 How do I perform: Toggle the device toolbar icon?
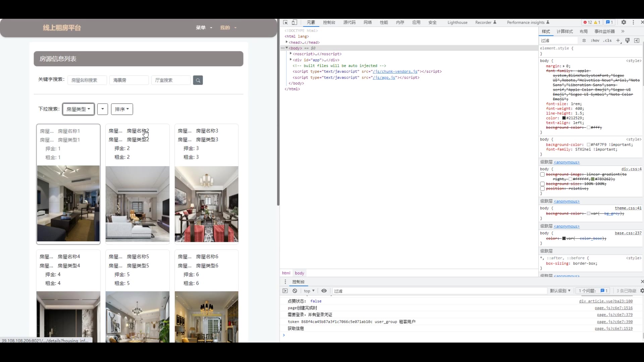[x=294, y=22]
